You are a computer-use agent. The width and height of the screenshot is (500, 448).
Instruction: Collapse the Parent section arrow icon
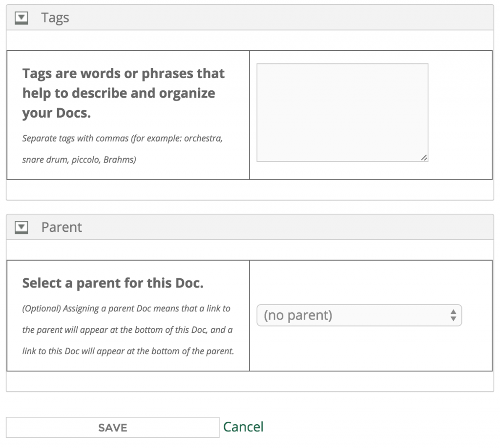[x=21, y=227]
